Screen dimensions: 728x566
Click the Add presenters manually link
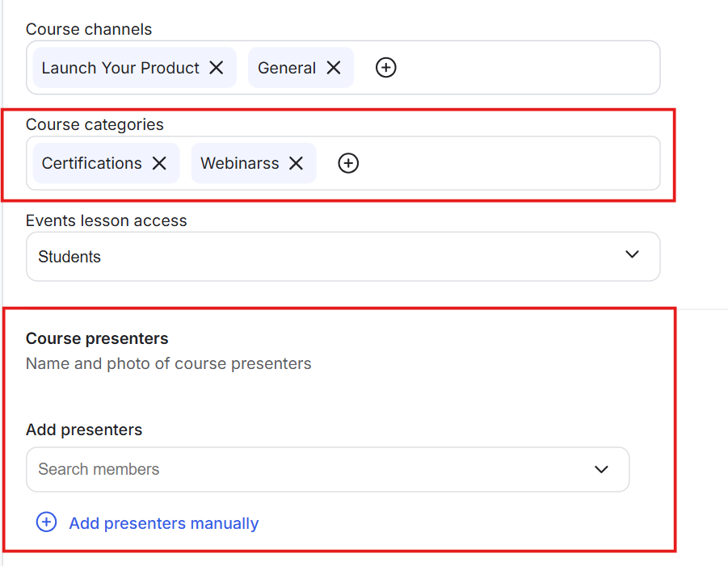pos(163,523)
